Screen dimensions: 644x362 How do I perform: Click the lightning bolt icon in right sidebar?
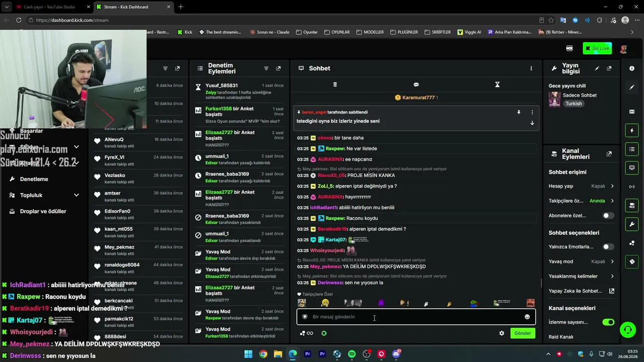(632, 131)
